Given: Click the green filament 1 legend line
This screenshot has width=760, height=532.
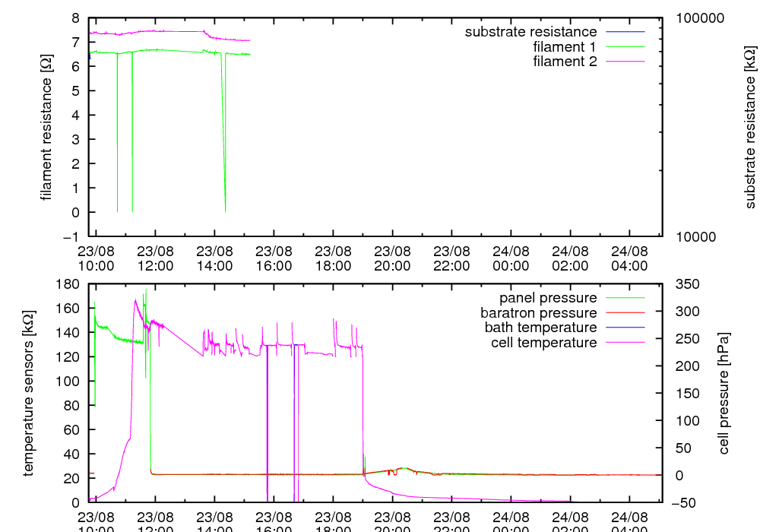Looking at the screenshot, I should coord(625,46).
